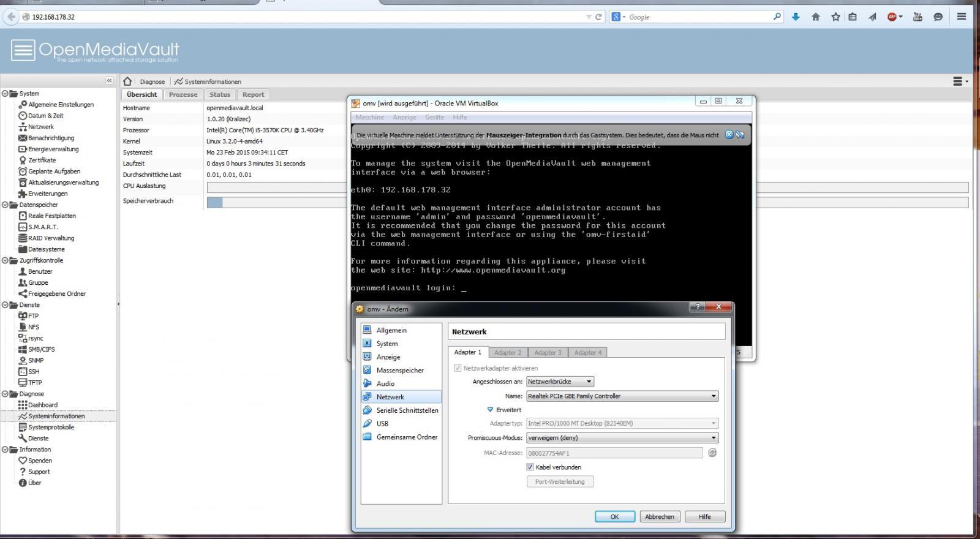
Task: Collapse the System tree node
Action: [x=5, y=94]
